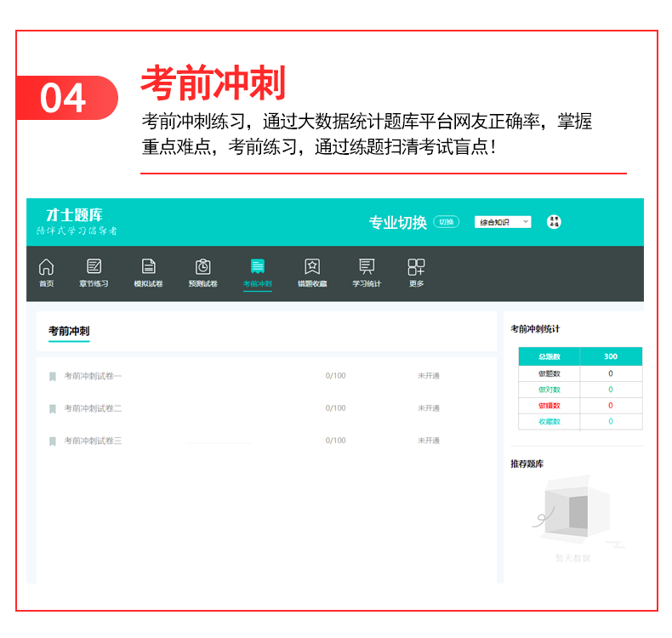Click the user avatar icon
The image size is (672, 638).
click(554, 221)
